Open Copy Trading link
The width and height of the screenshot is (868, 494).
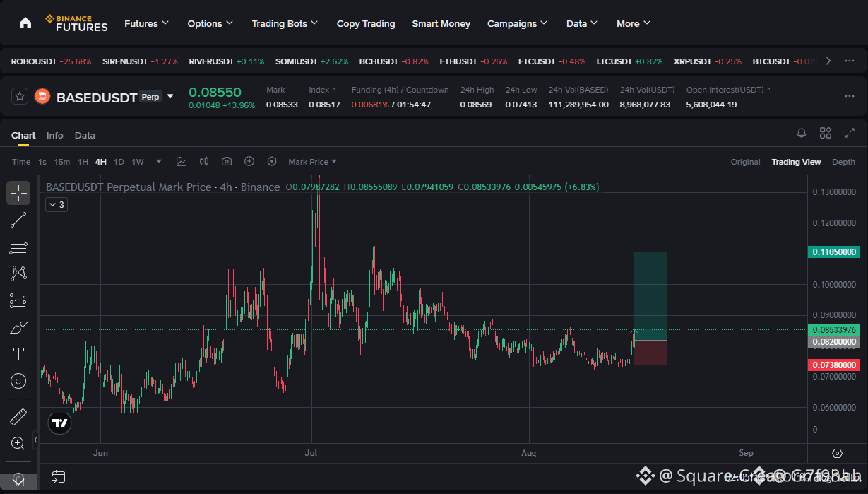point(366,23)
